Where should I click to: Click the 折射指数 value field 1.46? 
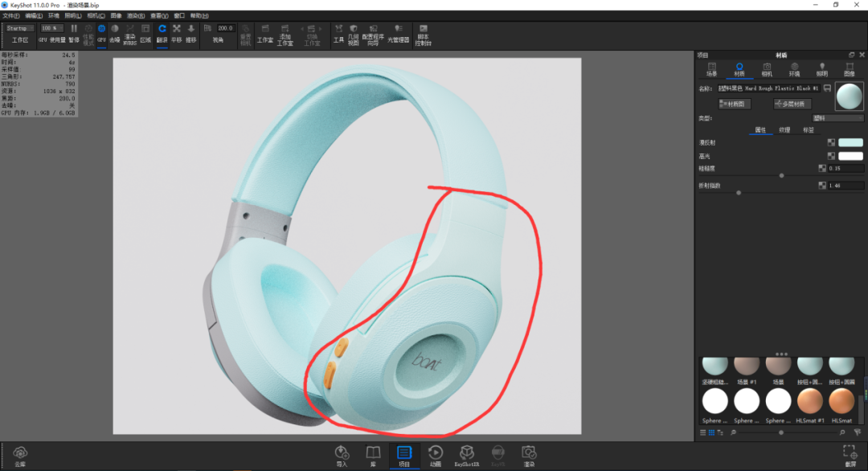pos(845,186)
